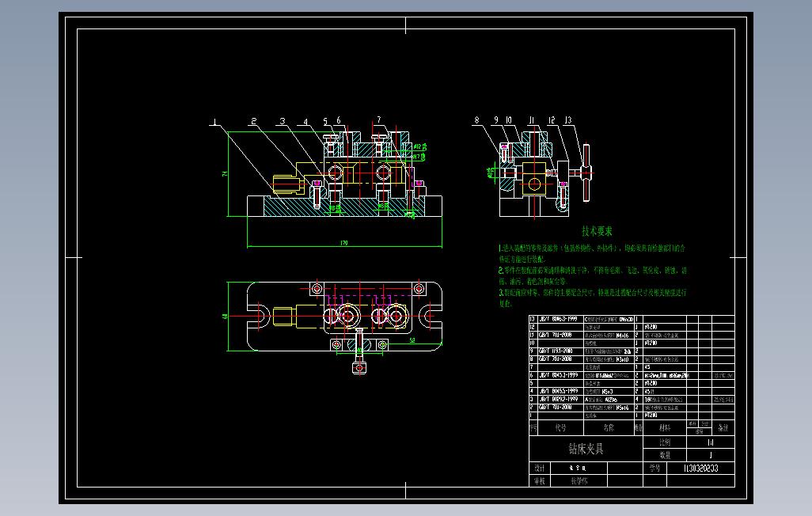Click the 名称 column header

(x=609, y=428)
